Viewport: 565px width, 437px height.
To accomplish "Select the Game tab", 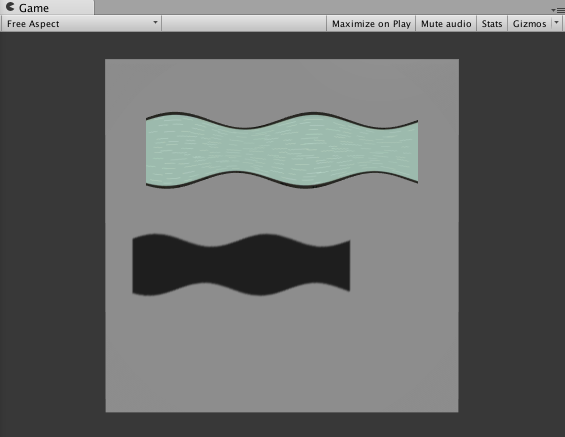I will pos(47,8).
